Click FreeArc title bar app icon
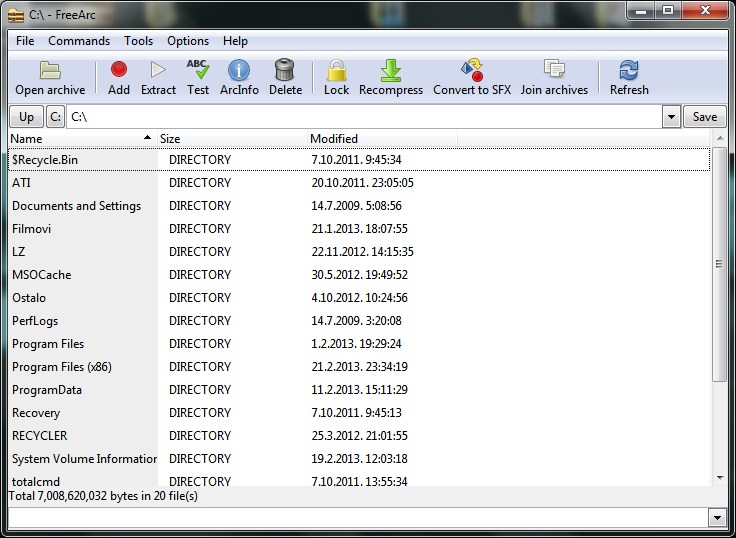This screenshot has width=736, height=538. 15,15
